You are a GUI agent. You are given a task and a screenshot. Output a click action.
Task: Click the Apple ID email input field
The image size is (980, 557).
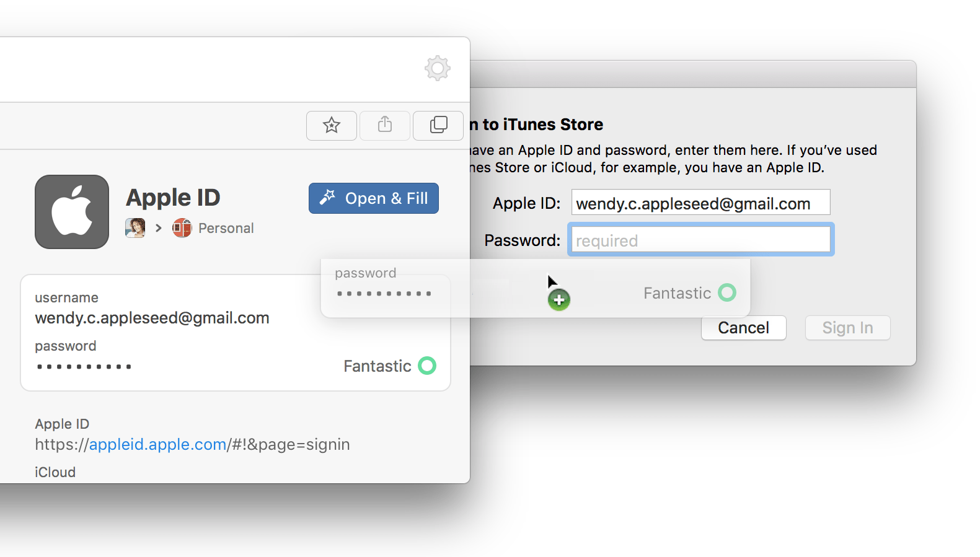tap(701, 203)
